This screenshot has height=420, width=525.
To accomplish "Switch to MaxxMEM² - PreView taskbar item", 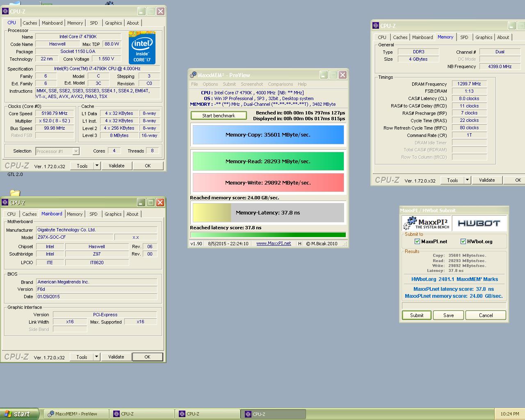I will click(76, 414).
